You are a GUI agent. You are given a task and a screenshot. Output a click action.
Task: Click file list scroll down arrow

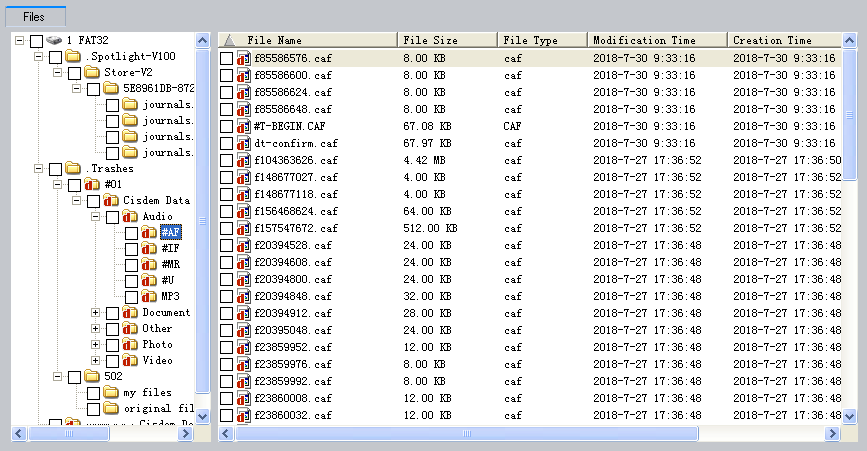(x=850, y=416)
